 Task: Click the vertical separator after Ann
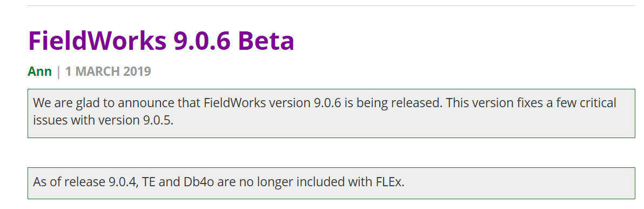tap(58, 71)
